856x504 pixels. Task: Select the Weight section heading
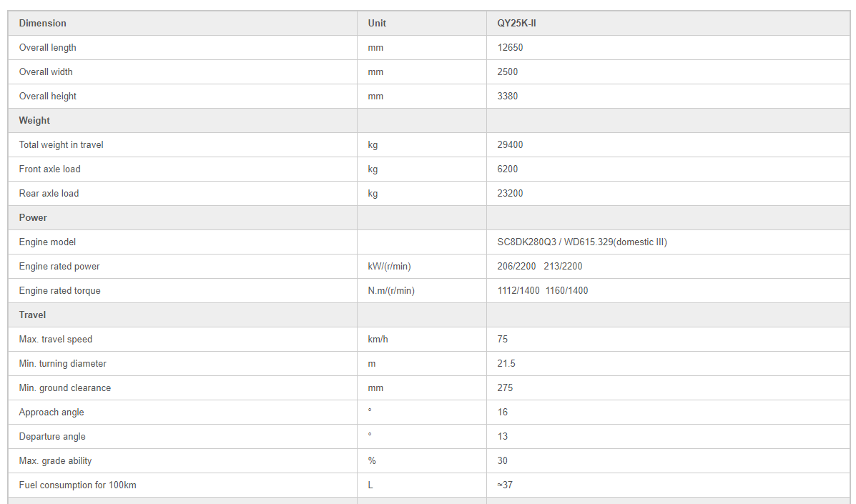[x=34, y=121]
